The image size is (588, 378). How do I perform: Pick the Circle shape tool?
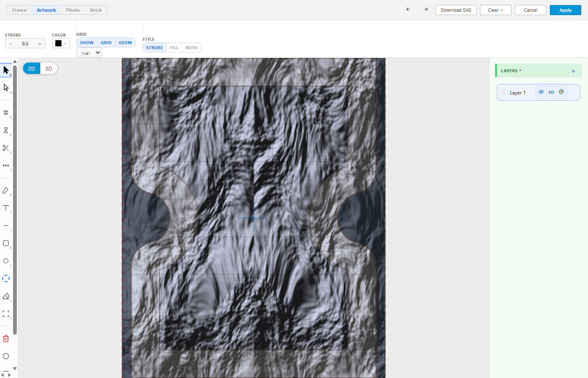(6, 261)
